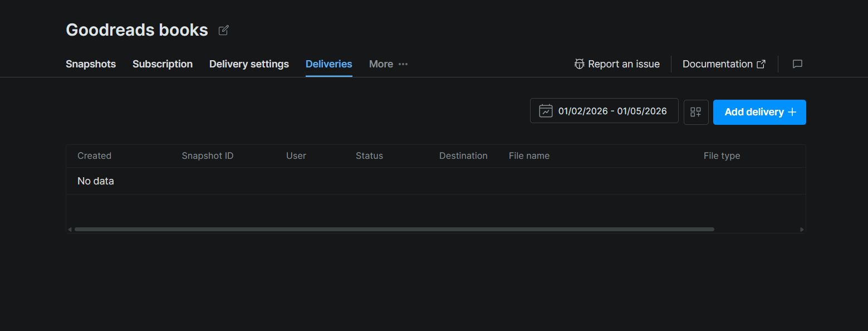
Task: Switch to the Snapshots tab
Action: pyautogui.click(x=91, y=64)
